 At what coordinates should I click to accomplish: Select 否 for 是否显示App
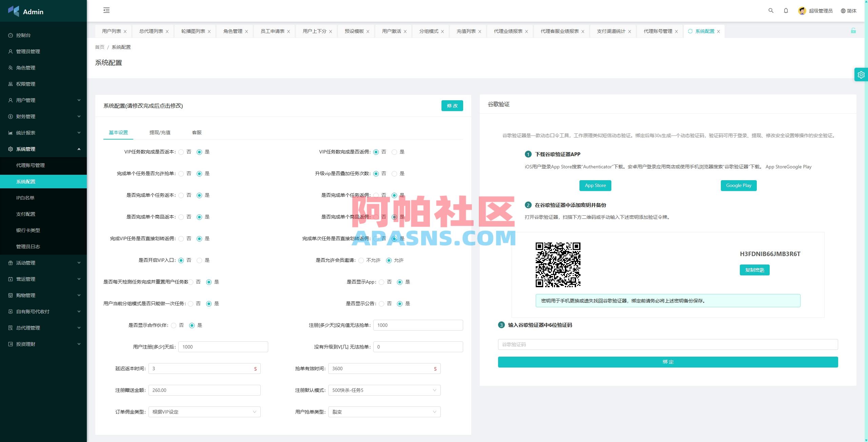pos(381,282)
